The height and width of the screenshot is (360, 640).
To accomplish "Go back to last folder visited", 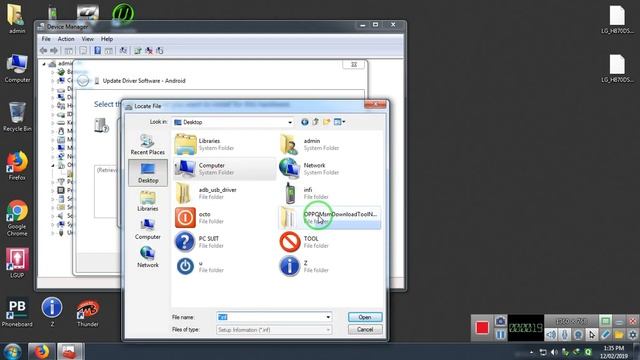I will pos(304,122).
